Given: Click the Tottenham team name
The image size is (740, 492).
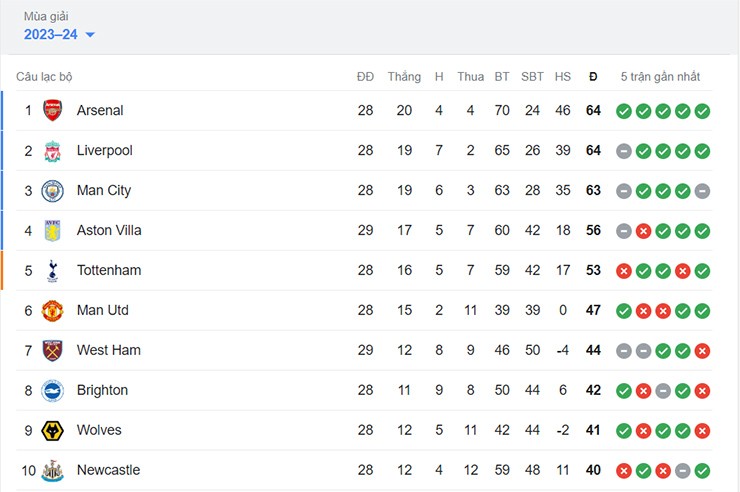Looking at the screenshot, I should (109, 270).
